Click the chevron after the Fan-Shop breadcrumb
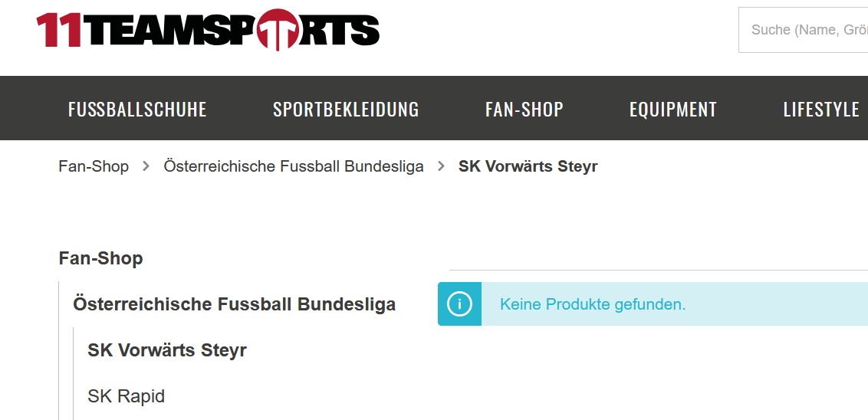Viewport: 868px width, 420px height. coord(146,166)
